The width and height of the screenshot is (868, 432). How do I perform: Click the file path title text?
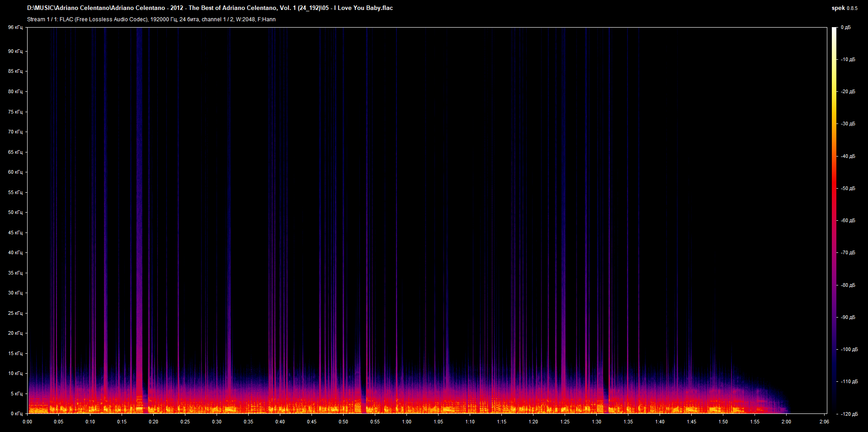[210, 8]
